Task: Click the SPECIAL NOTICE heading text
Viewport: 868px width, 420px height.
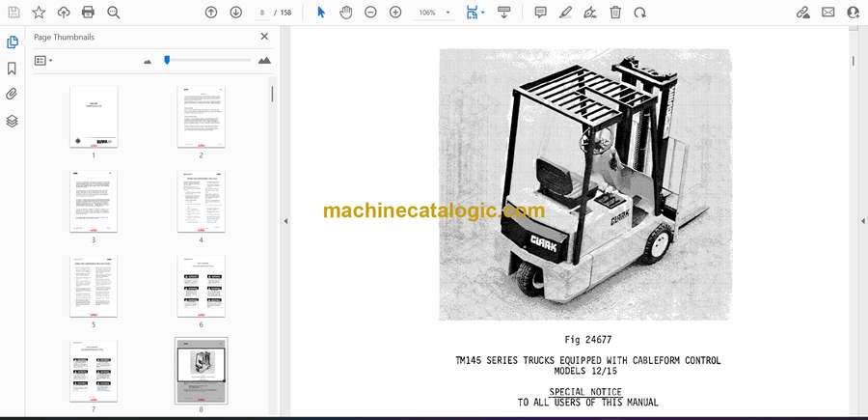Action: pos(585,392)
